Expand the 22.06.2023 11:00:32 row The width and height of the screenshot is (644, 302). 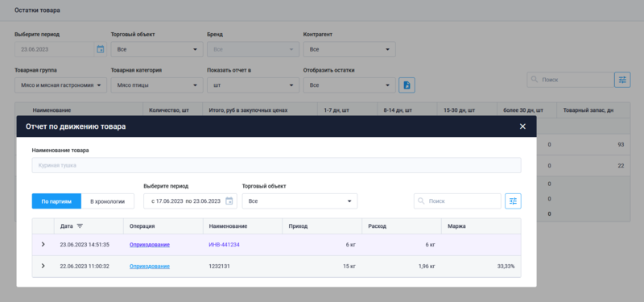pos(43,266)
